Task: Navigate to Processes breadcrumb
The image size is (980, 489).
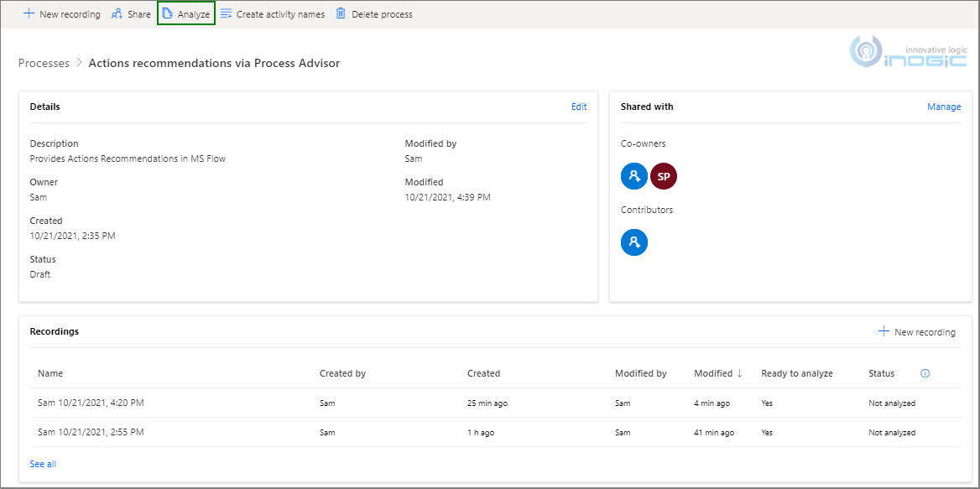Action: point(44,63)
